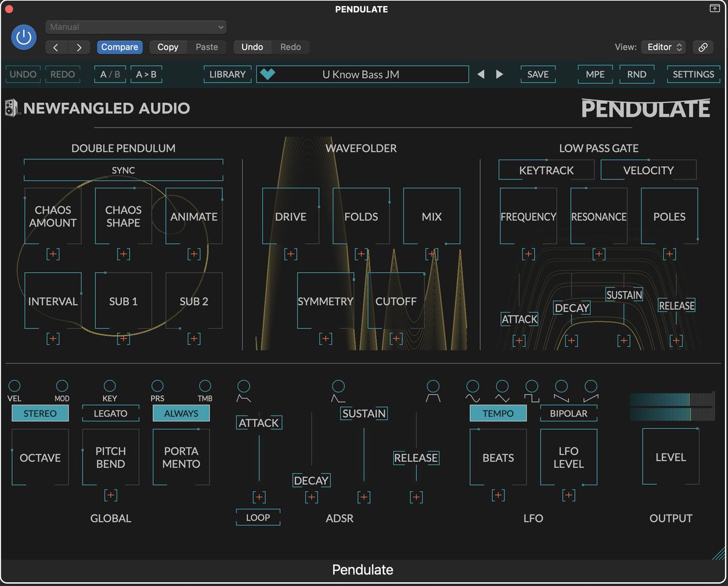This screenshot has width=728, height=586.
Task: Click the low pass gate DECAY slider
Action: [x=572, y=308]
